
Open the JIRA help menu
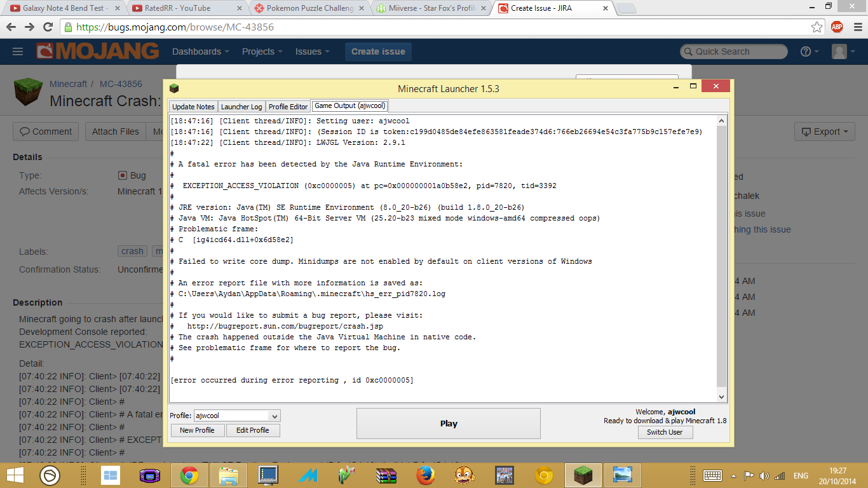click(809, 51)
